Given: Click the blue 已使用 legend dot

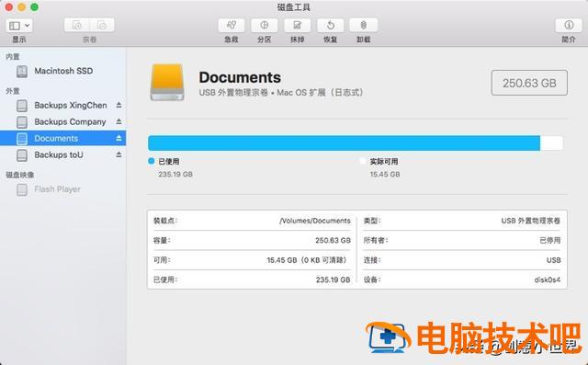Looking at the screenshot, I should (x=151, y=161).
